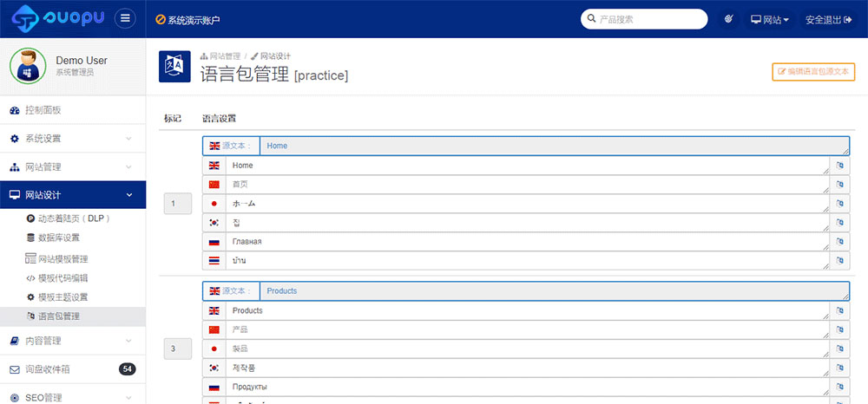
Task: Expand the 系统设置 sidebar menu
Action: click(73, 139)
